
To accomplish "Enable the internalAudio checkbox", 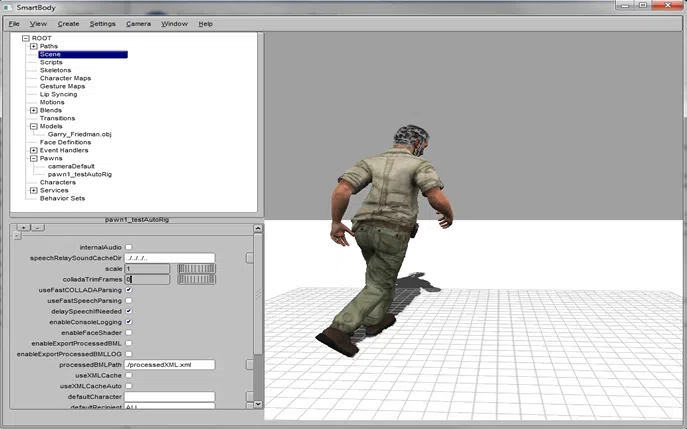I will tap(128, 247).
